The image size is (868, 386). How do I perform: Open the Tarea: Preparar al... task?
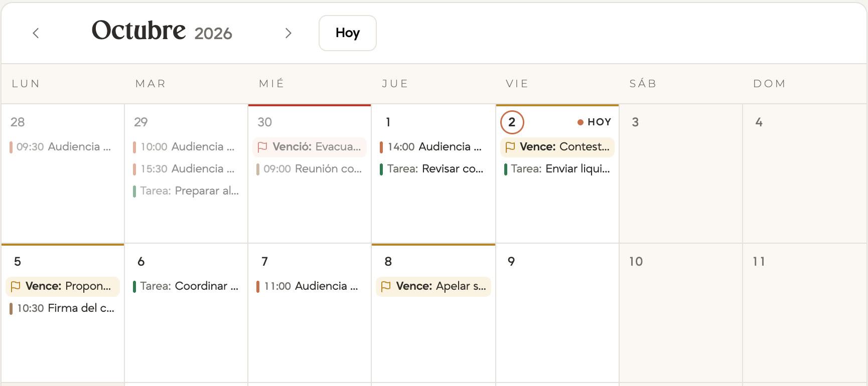point(186,191)
